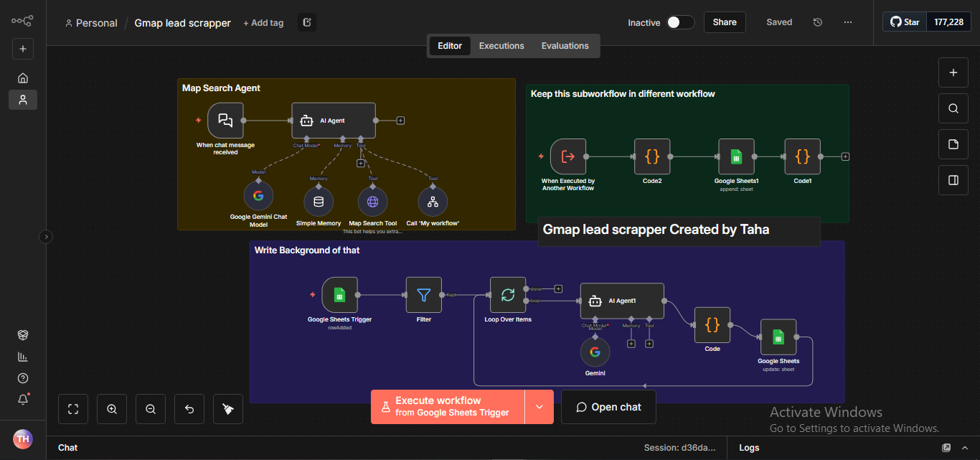Zoom in on the canvas
The width and height of the screenshot is (980, 460).
(x=112, y=409)
